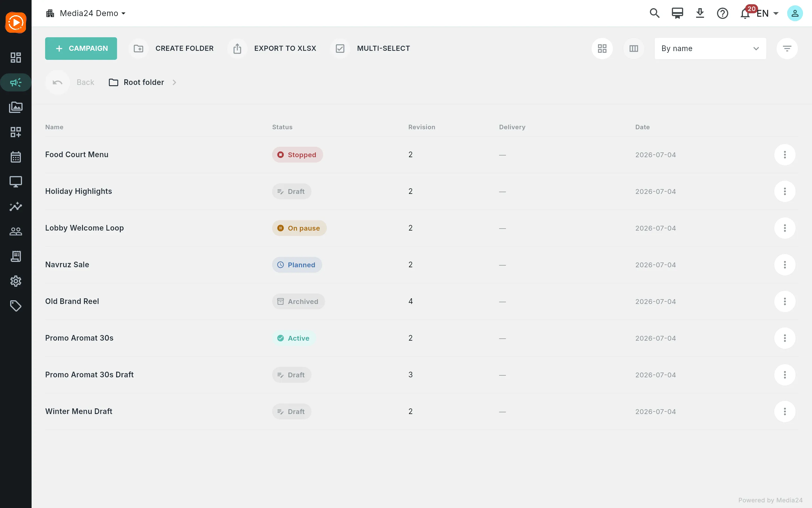Click Powered by Media24 footer text

pyautogui.click(x=770, y=500)
